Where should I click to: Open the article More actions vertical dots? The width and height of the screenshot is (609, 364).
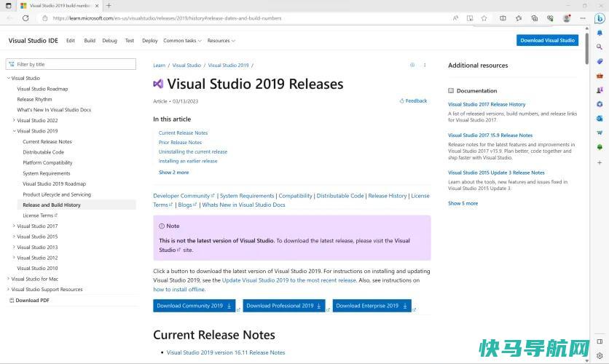(x=425, y=66)
